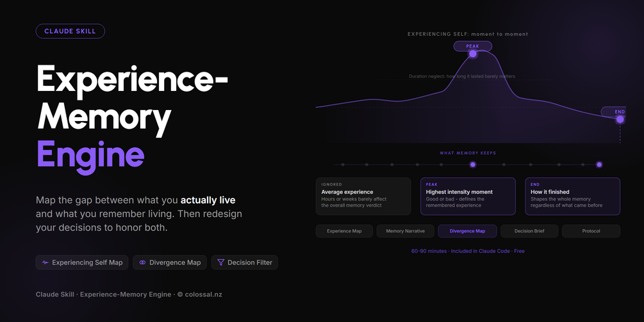This screenshot has height=322, width=644.
Task: Click the END label on the curve
Action: tap(615, 111)
